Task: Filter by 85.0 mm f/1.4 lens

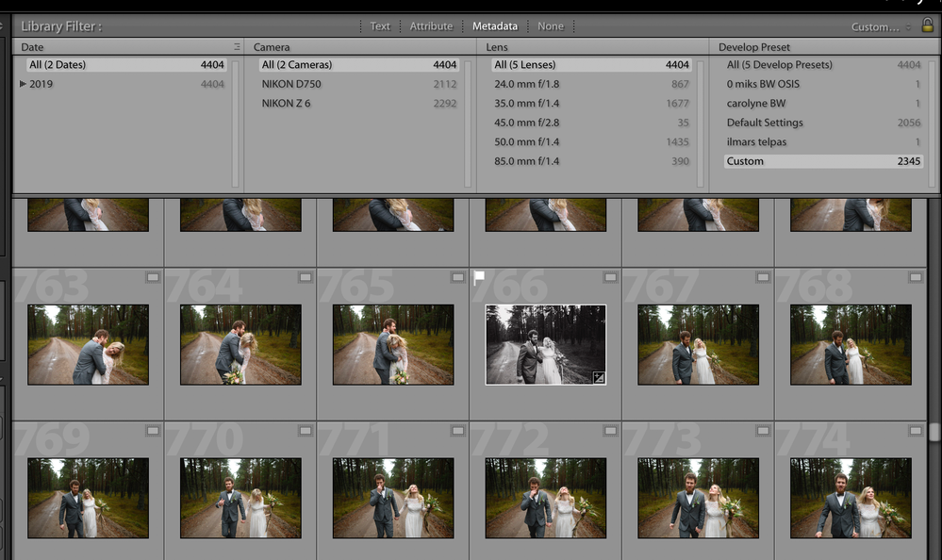Action: click(x=592, y=161)
